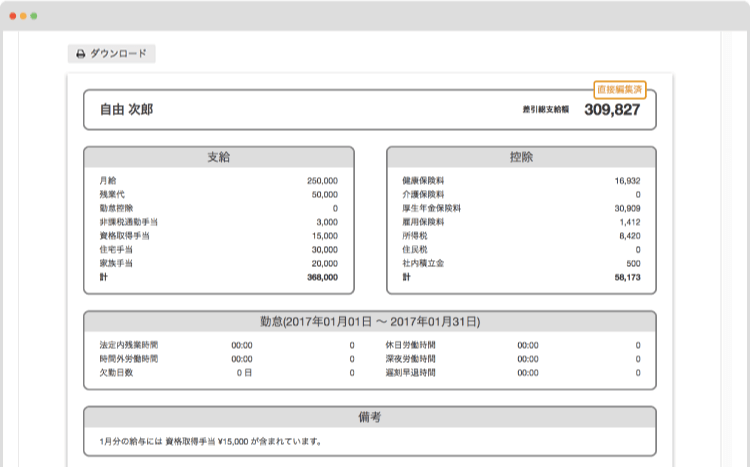
Task: Click the 月給 value 250,000
Action: pyautogui.click(x=322, y=181)
